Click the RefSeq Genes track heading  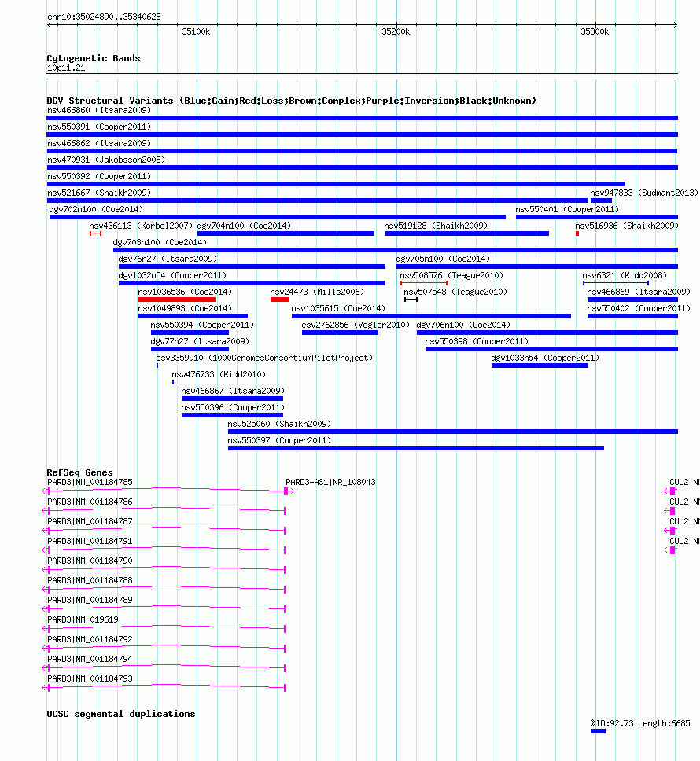79,472
